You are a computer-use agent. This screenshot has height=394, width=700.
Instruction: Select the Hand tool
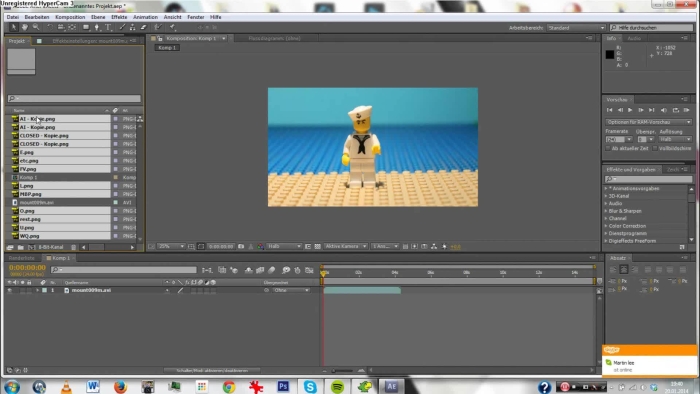point(25,27)
